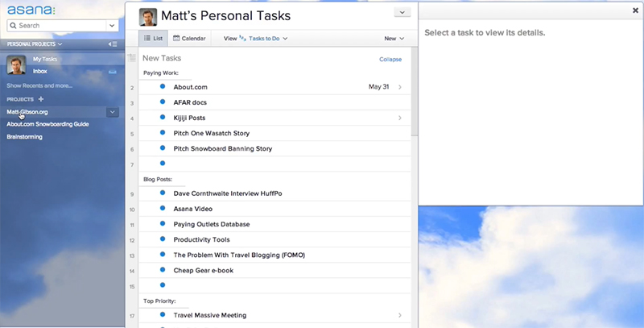
Task: Open the Inbox mail icon
Action: point(114,72)
